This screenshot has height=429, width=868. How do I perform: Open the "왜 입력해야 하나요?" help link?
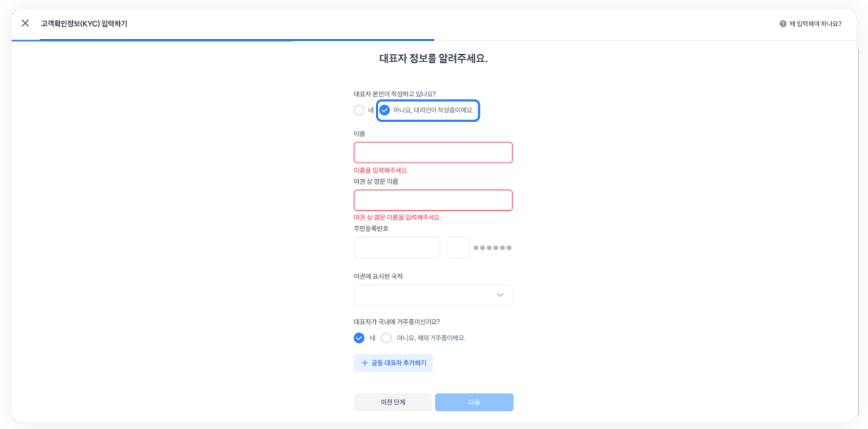(x=815, y=24)
